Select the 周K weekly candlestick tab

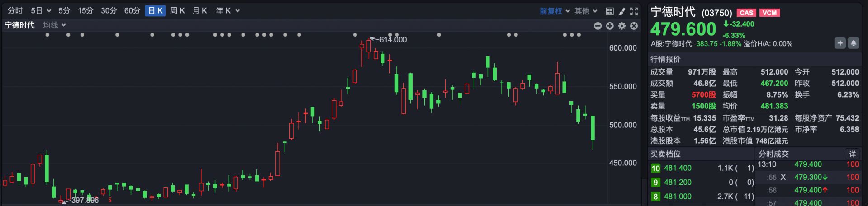pos(177,11)
